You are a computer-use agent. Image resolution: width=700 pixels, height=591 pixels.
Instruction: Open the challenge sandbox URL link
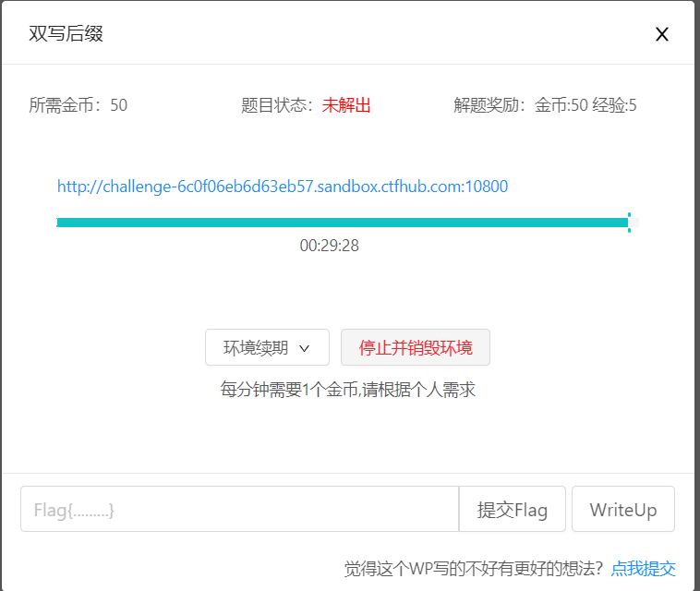[283, 187]
